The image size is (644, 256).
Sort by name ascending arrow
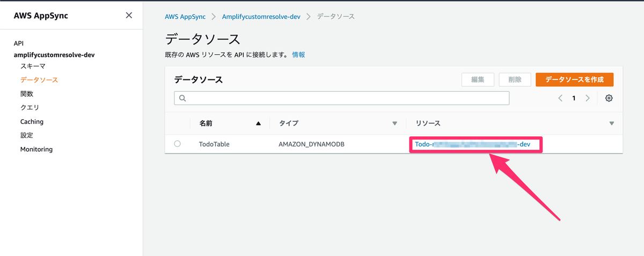click(x=259, y=123)
